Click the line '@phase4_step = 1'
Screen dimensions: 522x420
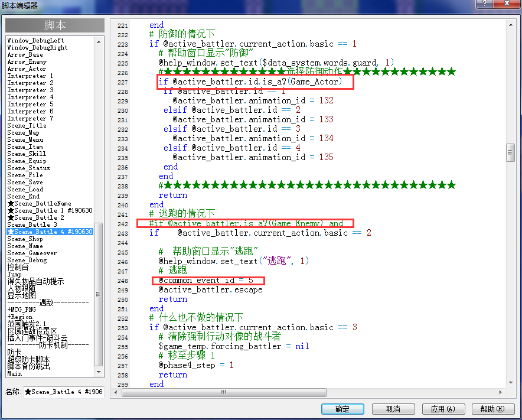[x=196, y=366]
